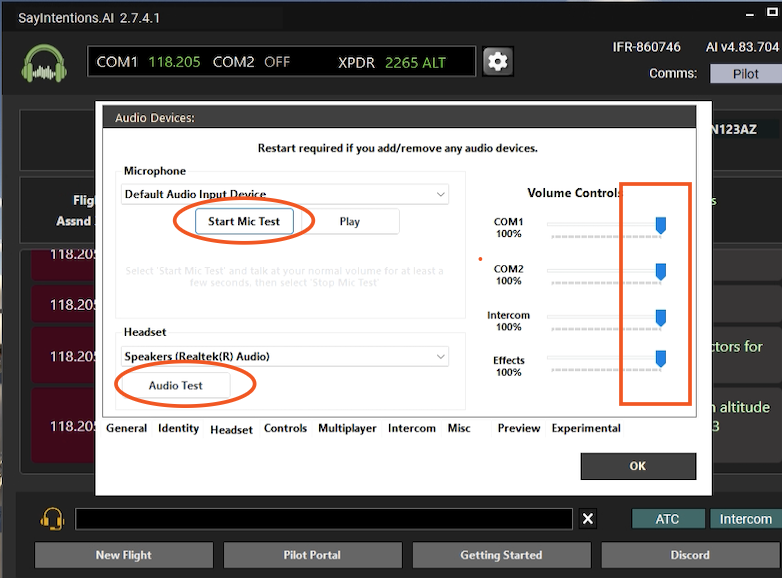Open the Experimental tab

[586, 428]
